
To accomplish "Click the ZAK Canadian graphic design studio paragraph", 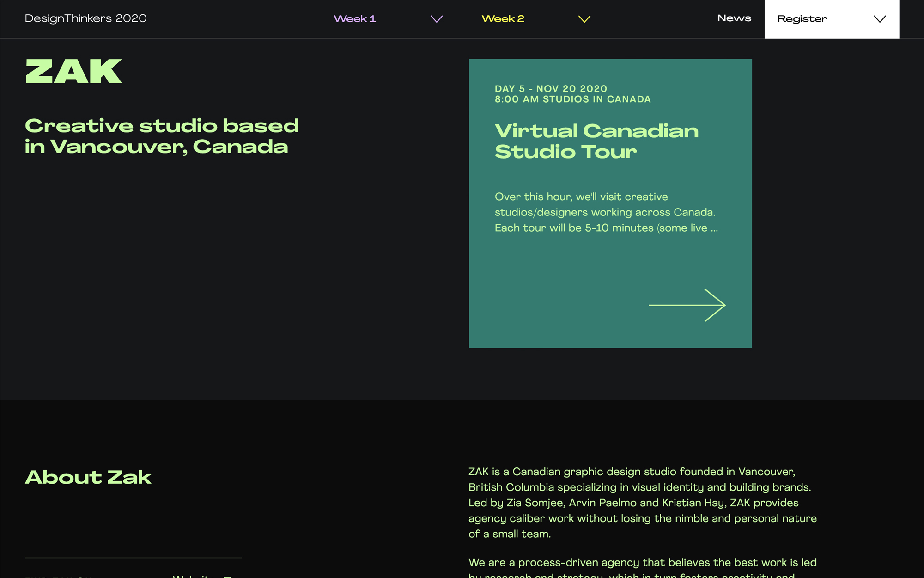I will 643,503.
